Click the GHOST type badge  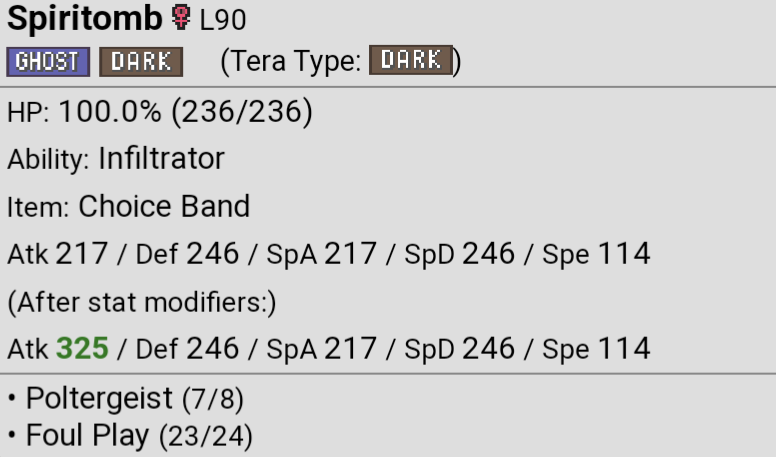tap(48, 62)
